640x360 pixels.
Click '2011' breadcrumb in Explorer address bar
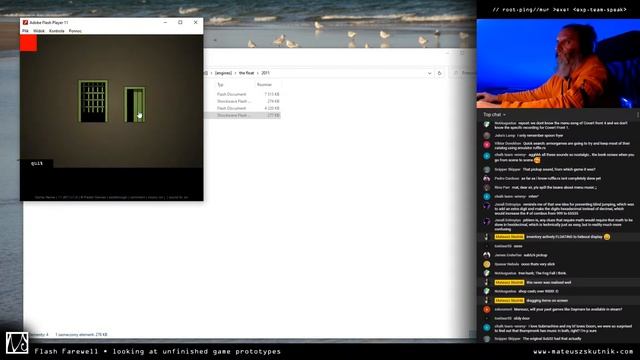coord(266,73)
